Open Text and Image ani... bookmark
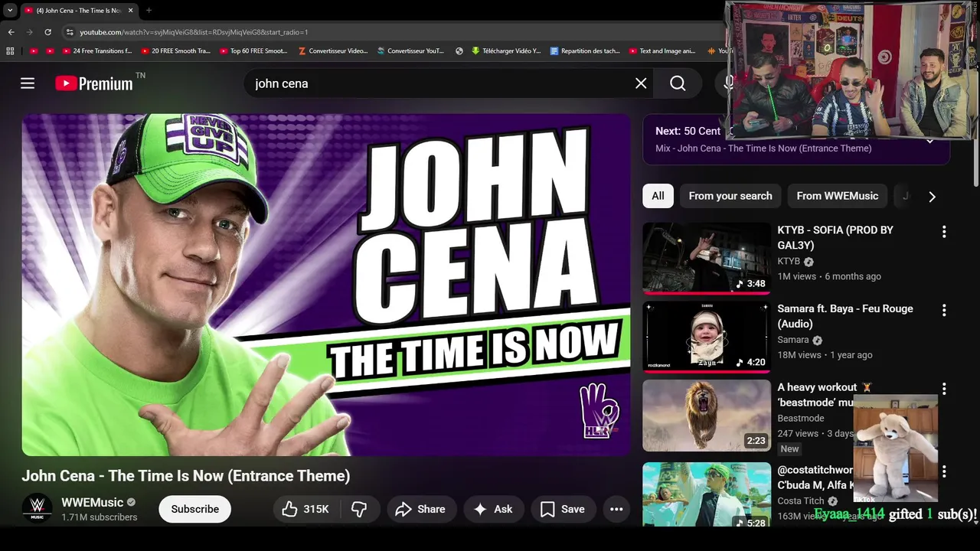 pos(662,51)
